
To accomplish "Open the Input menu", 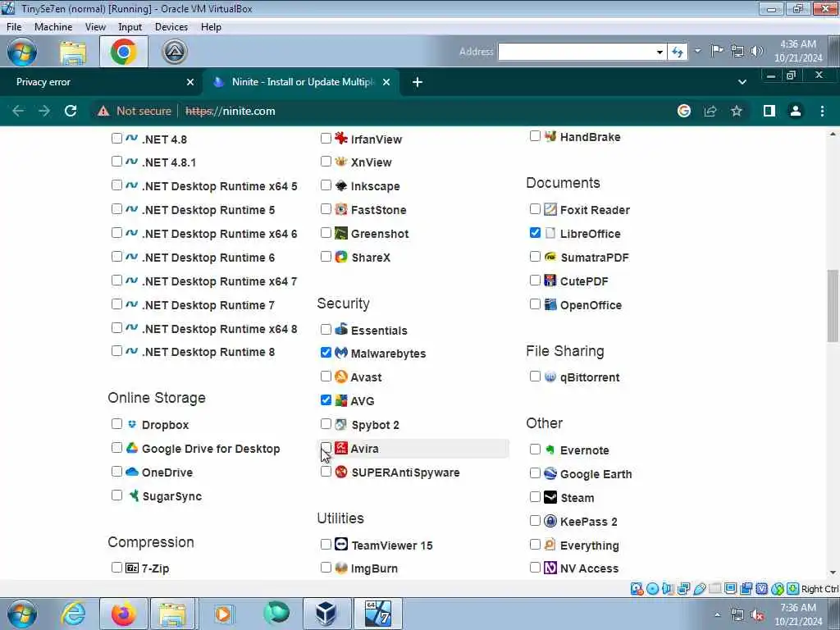I will (x=130, y=27).
